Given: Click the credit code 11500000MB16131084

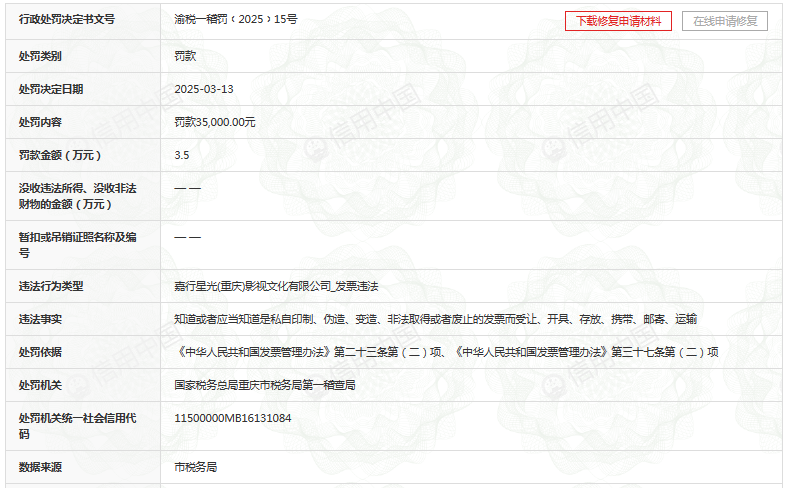Looking at the screenshot, I should [233, 417].
